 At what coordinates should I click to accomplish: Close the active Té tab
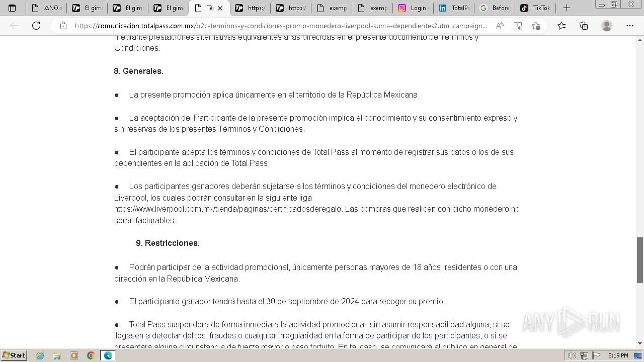click(220, 8)
